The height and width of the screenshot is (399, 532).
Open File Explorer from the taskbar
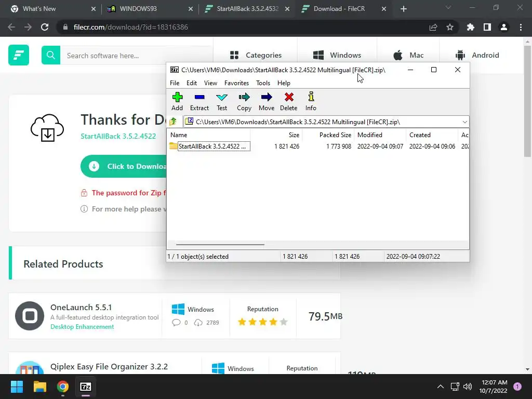click(39, 387)
